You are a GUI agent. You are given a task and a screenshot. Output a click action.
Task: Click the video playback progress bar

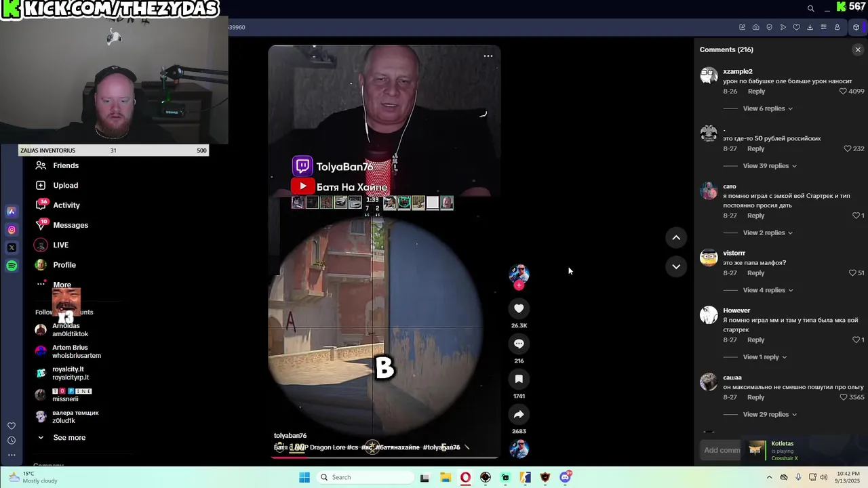tap(384, 457)
